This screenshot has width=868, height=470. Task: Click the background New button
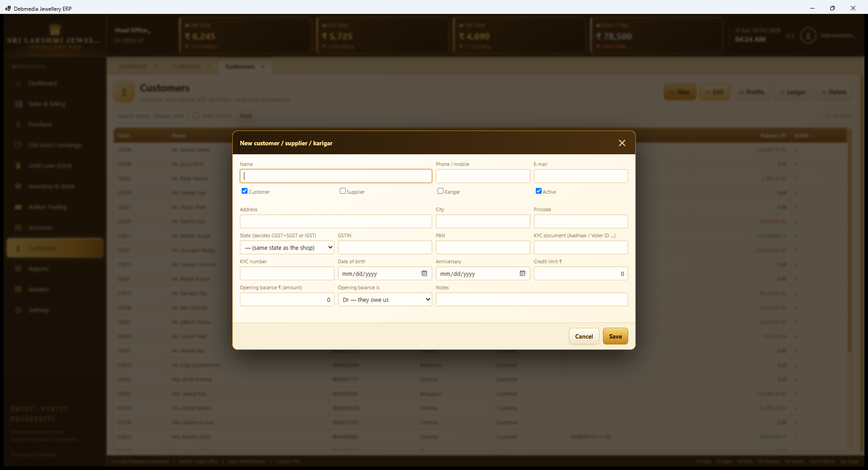[x=680, y=92]
